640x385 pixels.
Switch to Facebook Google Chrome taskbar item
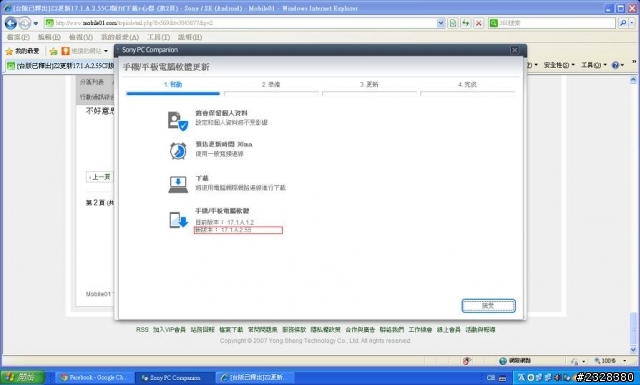94,378
